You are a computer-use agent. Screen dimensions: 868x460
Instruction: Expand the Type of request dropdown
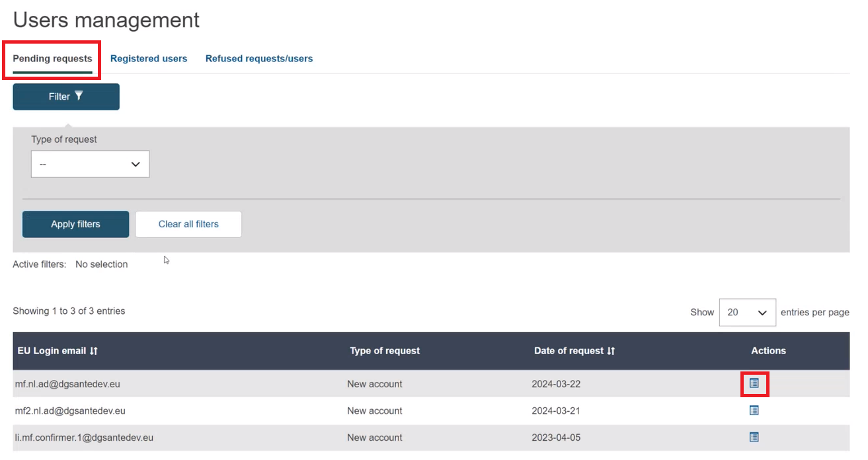pyautogui.click(x=90, y=164)
